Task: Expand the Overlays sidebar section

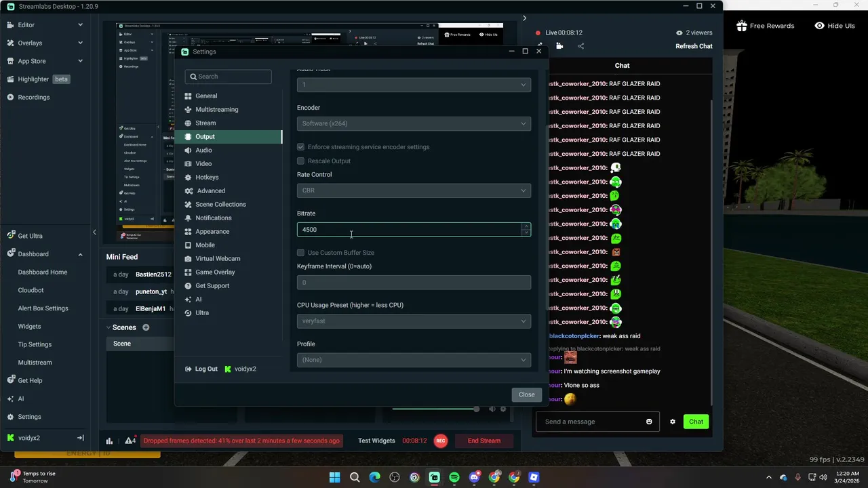Action: tap(80, 43)
